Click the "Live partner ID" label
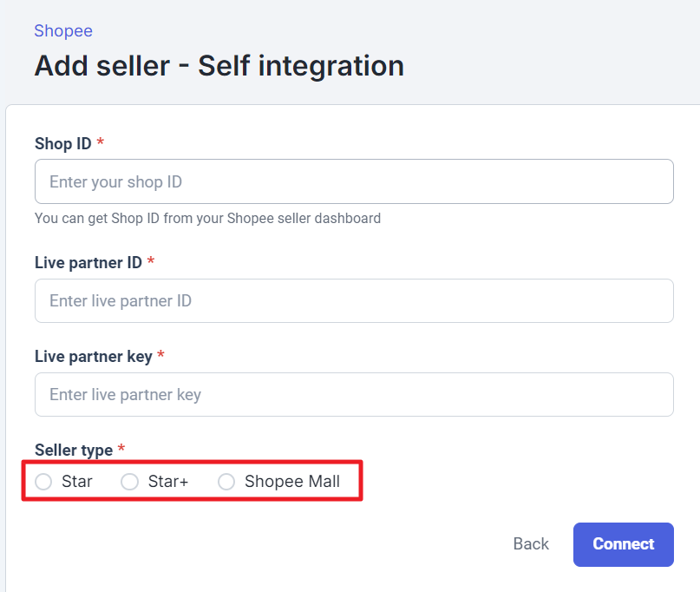The width and height of the screenshot is (700, 592). point(88,262)
